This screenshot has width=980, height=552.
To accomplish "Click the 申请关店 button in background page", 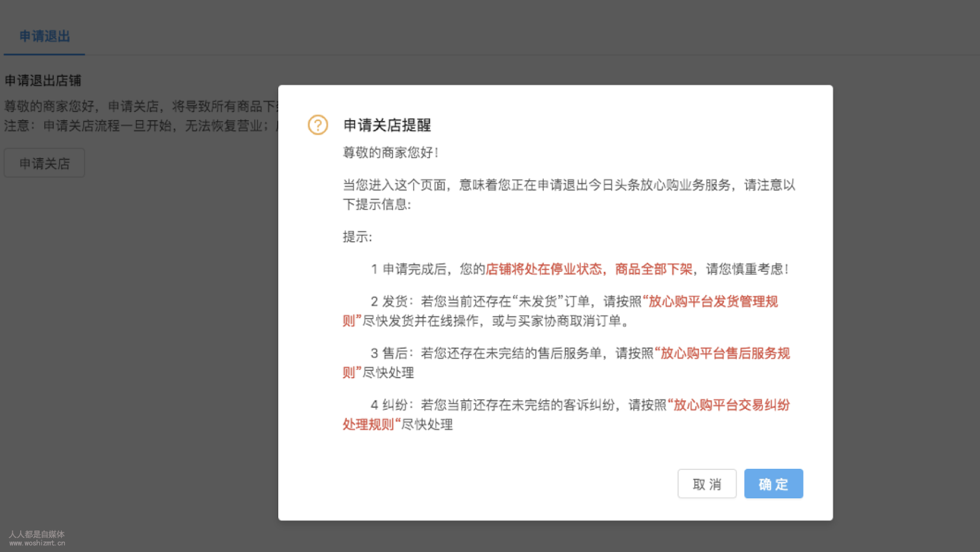I will [44, 163].
